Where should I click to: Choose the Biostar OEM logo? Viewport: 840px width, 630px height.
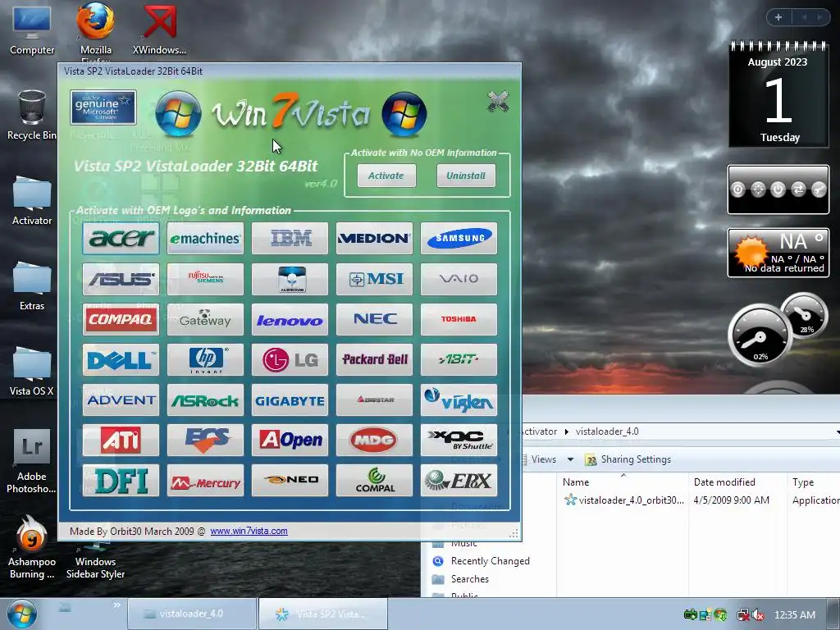[x=374, y=400]
